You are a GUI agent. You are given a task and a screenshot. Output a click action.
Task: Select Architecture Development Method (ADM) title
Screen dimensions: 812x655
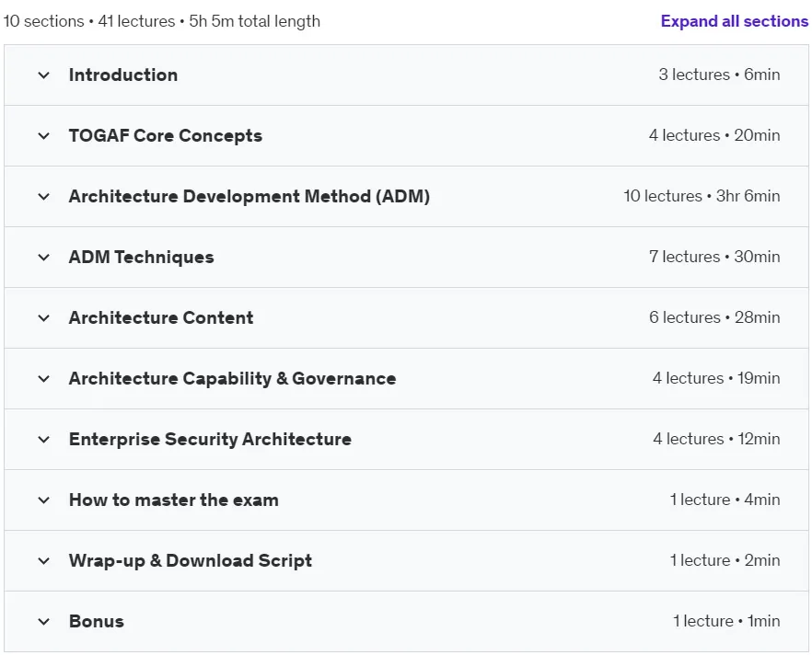249,197
